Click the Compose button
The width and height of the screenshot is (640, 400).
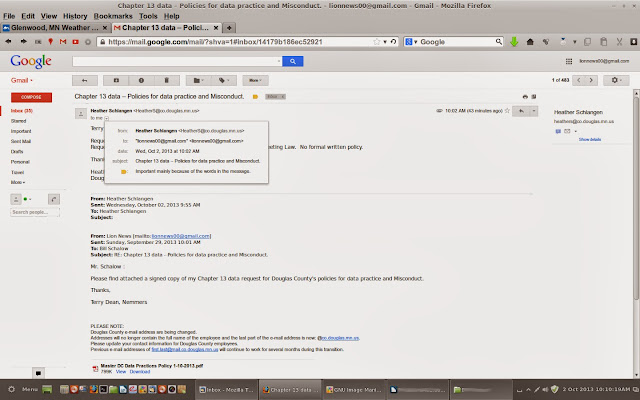[x=31, y=97]
